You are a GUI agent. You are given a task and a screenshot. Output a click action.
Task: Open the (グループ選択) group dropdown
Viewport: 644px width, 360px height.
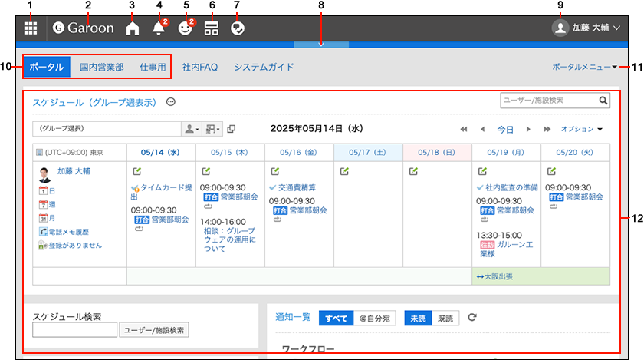pos(105,129)
